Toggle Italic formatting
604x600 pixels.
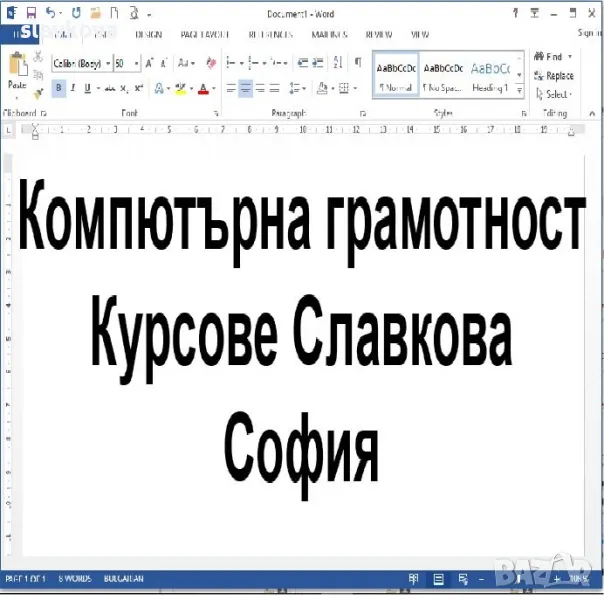point(73,88)
